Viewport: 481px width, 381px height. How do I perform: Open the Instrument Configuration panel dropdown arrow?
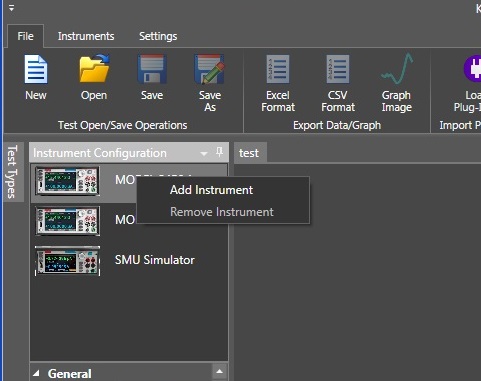204,153
